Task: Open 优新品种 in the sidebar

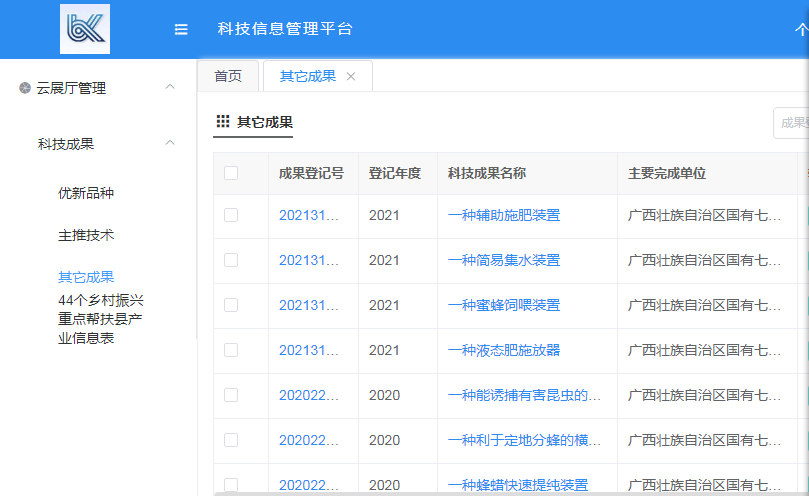Action: tap(93, 193)
